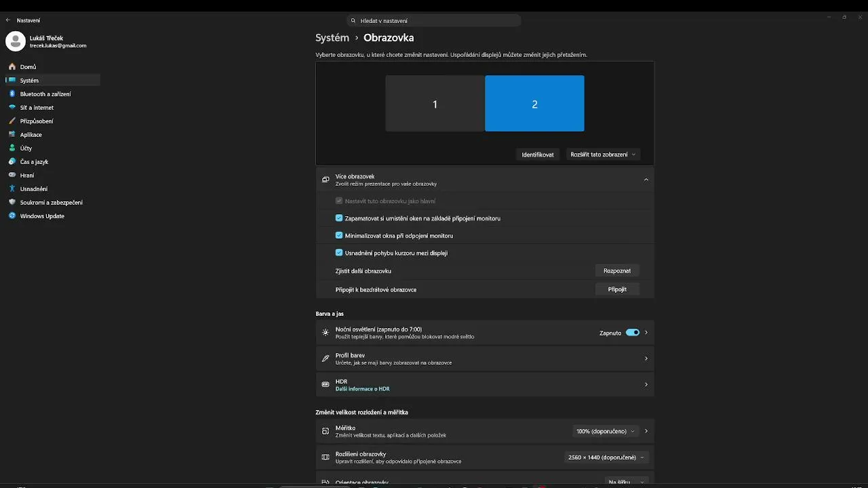Click the Usnadnění accessibility icon
868x488 pixels.
tap(12, 189)
